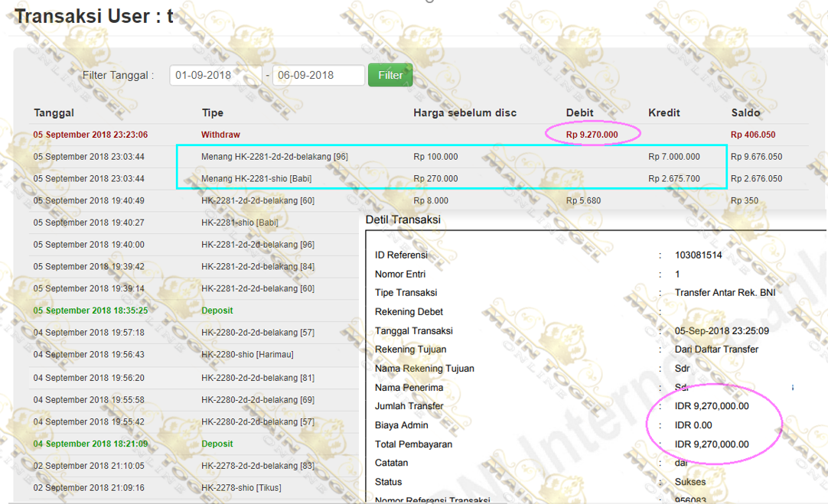
Task: Focus the start date field 01-09-2018
Action: 216,75
